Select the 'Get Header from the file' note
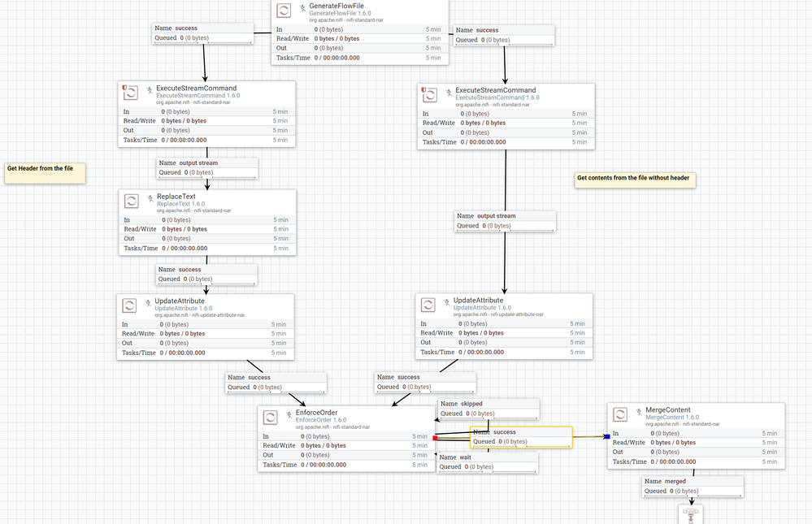Screen dimensions: 812x524 45,172
